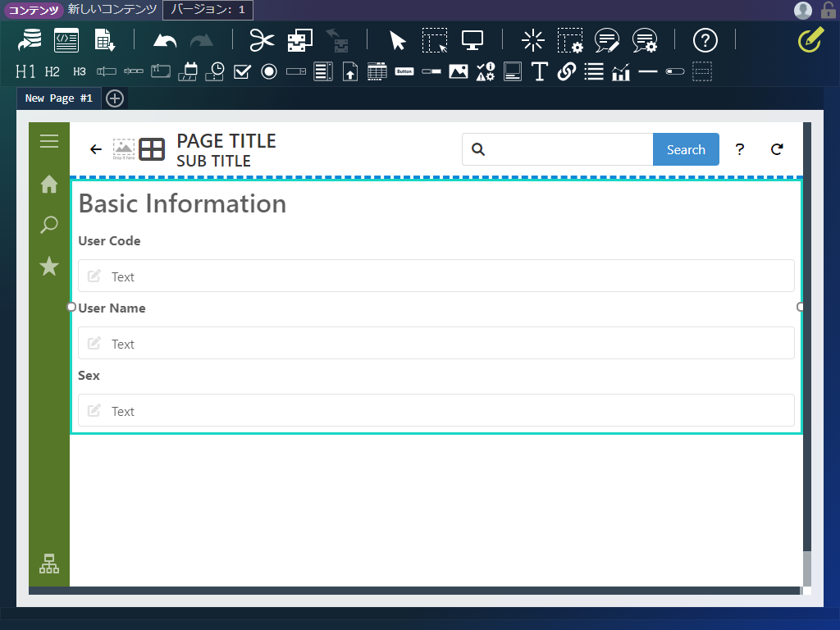Screen dimensions: 840x630
Task: Insert a dropdown select component
Action: coord(296,71)
